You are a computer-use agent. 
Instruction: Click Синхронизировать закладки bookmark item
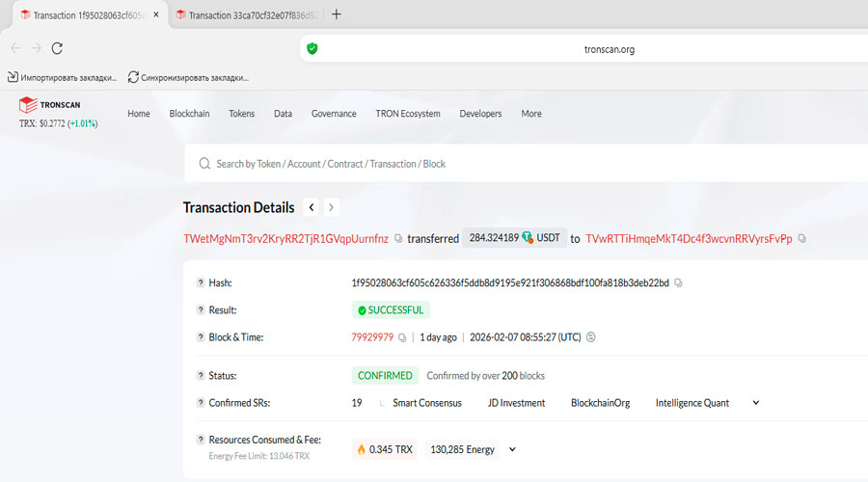point(188,77)
